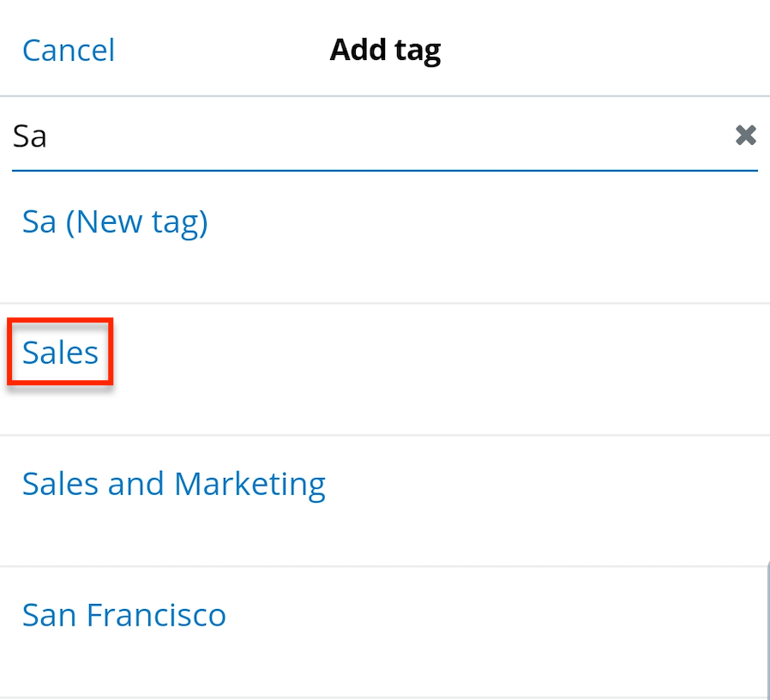Tap the highlighted Sales suggestion

61,353
